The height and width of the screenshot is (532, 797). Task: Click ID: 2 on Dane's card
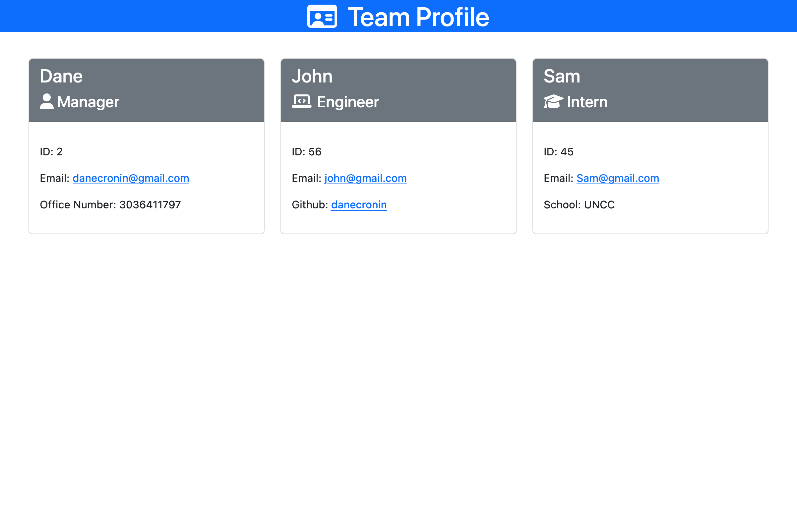51,152
